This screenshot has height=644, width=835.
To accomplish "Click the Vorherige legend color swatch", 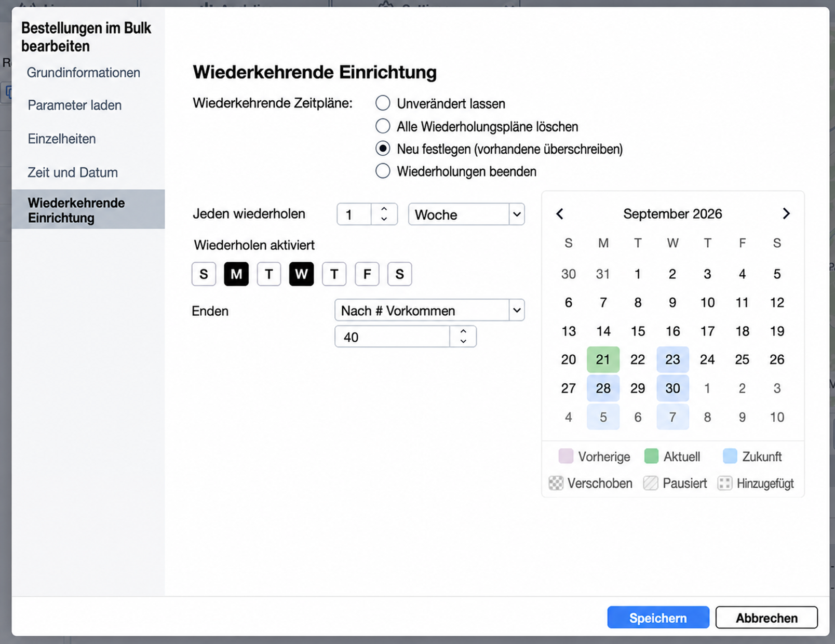I will [x=566, y=456].
